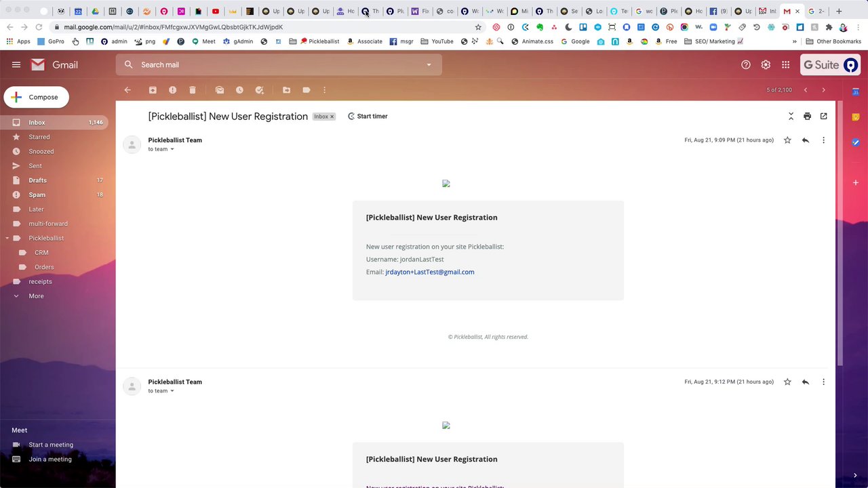The image size is (868, 488).
Task: Open the Google apps grid
Action: (x=785, y=65)
